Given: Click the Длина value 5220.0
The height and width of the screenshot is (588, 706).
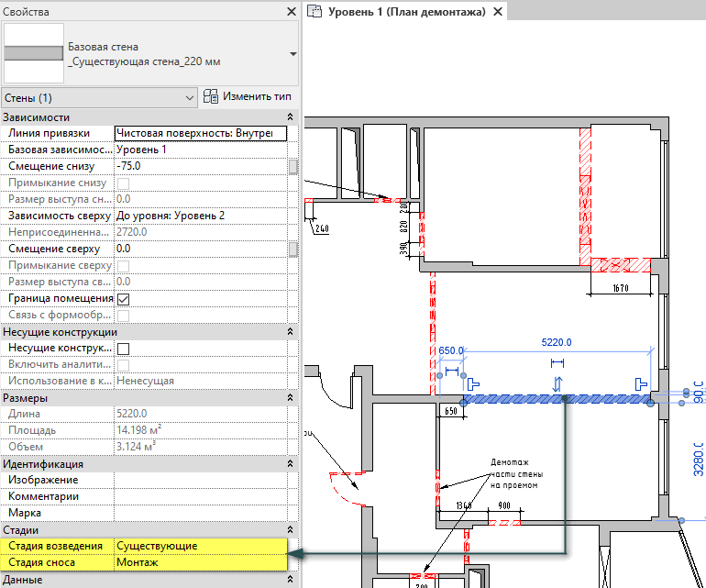Looking at the screenshot, I should pos(201,414).
